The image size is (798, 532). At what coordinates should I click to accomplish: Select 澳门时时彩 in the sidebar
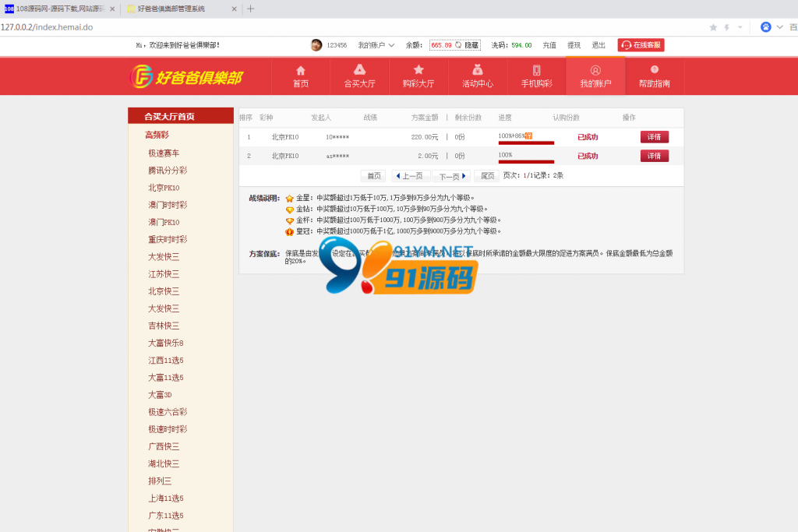(x=168, y=205)
